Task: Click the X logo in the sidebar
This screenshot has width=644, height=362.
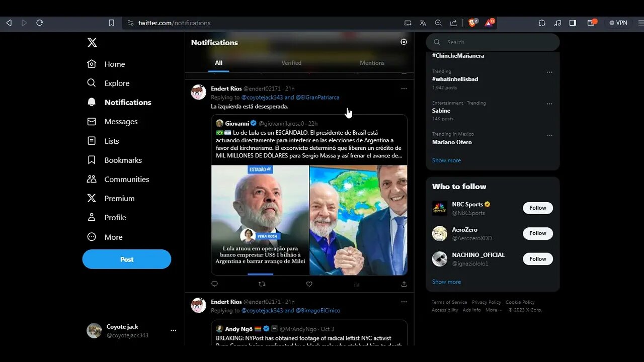Action: 92,43
